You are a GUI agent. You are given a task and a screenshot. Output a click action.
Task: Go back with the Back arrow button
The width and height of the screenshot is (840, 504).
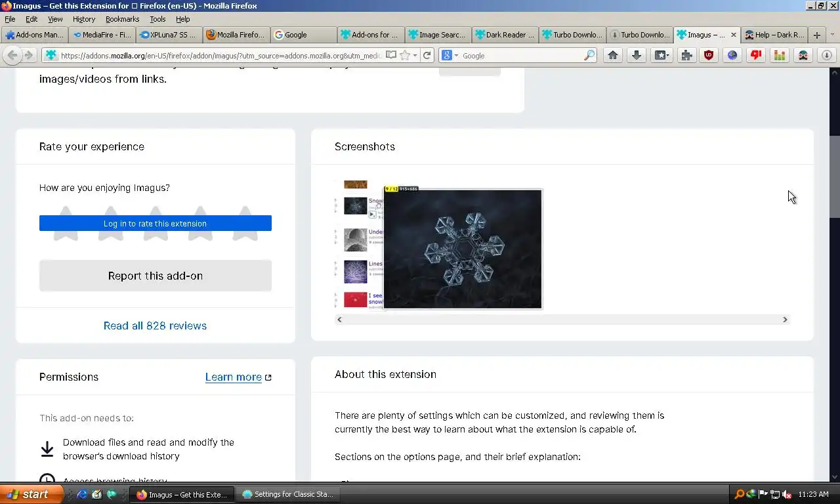click(x=12, y=55)
